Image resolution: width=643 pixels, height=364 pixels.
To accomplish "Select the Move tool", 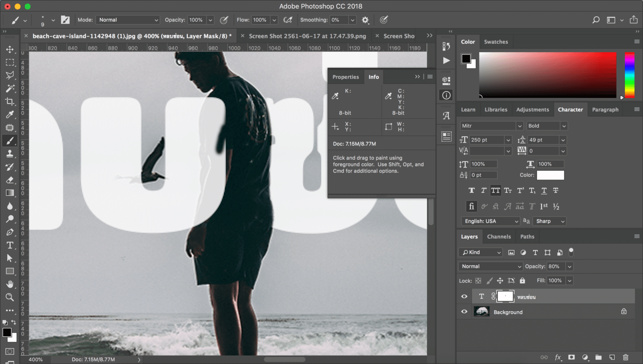I will tap(10, 49).
